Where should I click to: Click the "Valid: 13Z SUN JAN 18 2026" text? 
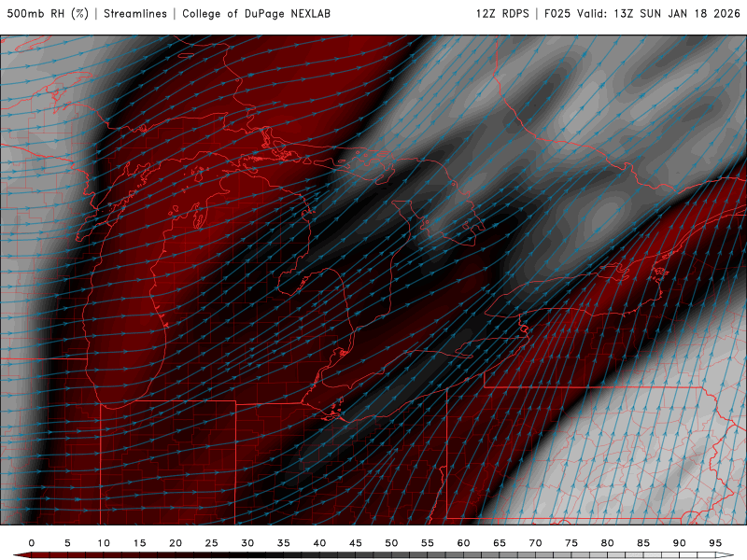658,14
